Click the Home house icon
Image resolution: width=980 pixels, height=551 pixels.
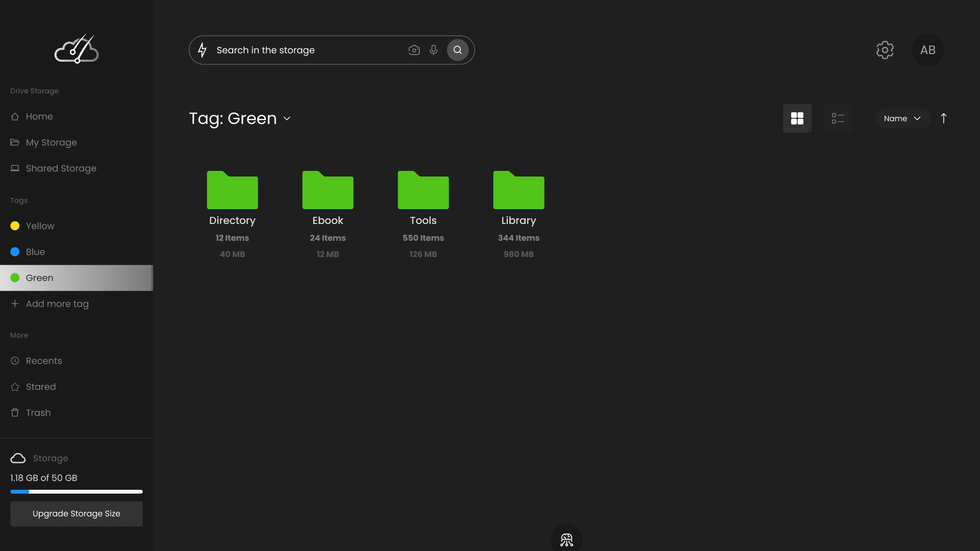tap(15, 116)
